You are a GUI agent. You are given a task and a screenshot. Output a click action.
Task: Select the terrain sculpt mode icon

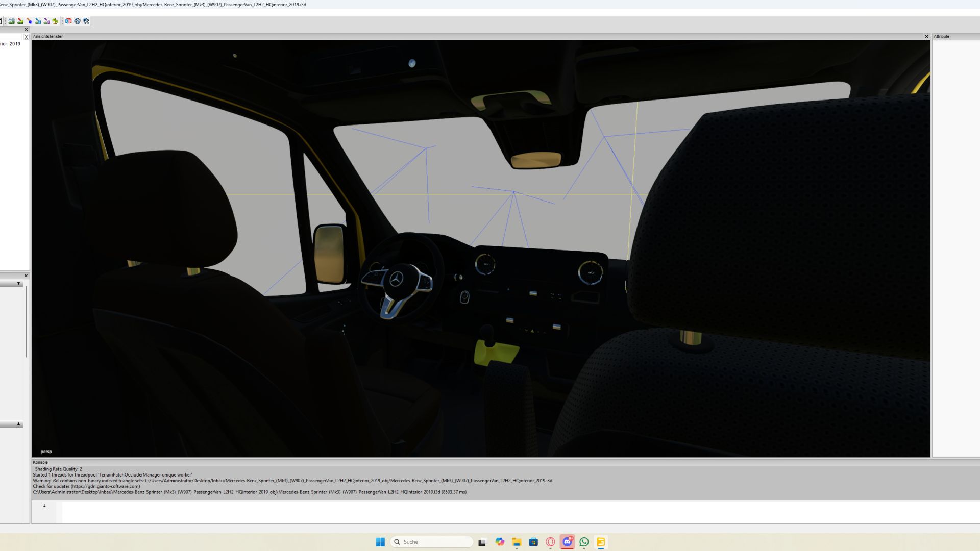coord(11,21)
